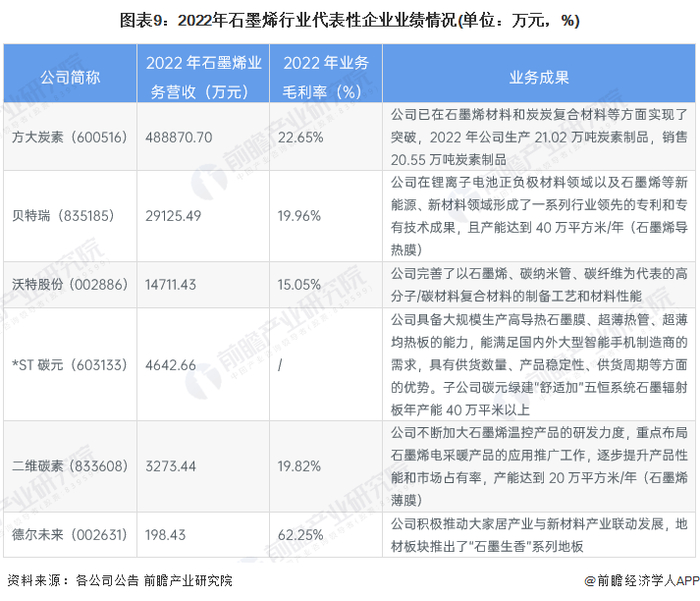Select the slash margin cell for *ST碳元
This screenshot has height=601, width=700.
click(326, 364)
